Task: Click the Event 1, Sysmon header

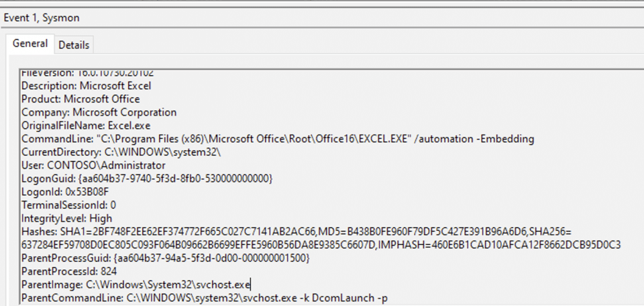Action: coord(42,18)
